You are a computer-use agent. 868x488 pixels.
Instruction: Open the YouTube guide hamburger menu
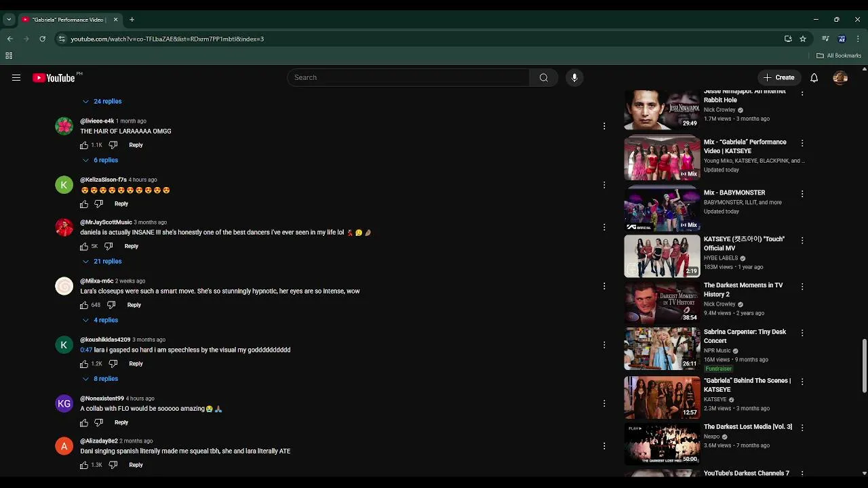pyautogui.click(x=16, y=78)
